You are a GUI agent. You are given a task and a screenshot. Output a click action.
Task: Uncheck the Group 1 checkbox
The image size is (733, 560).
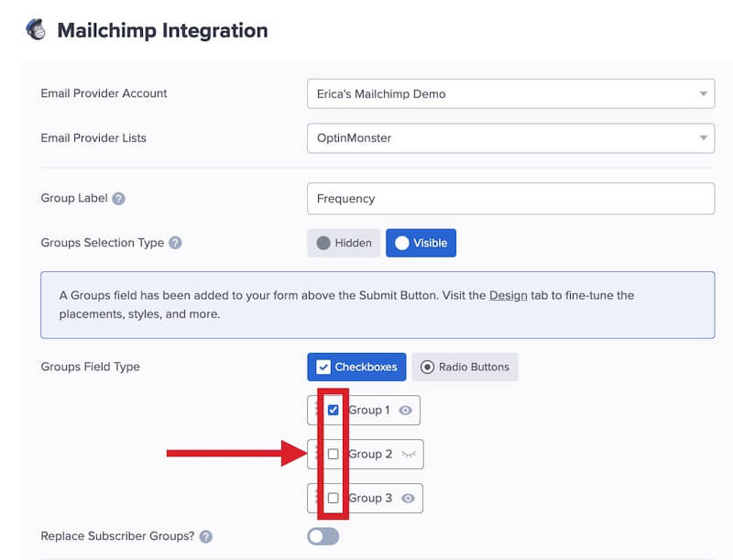click(x=334, y=410)
